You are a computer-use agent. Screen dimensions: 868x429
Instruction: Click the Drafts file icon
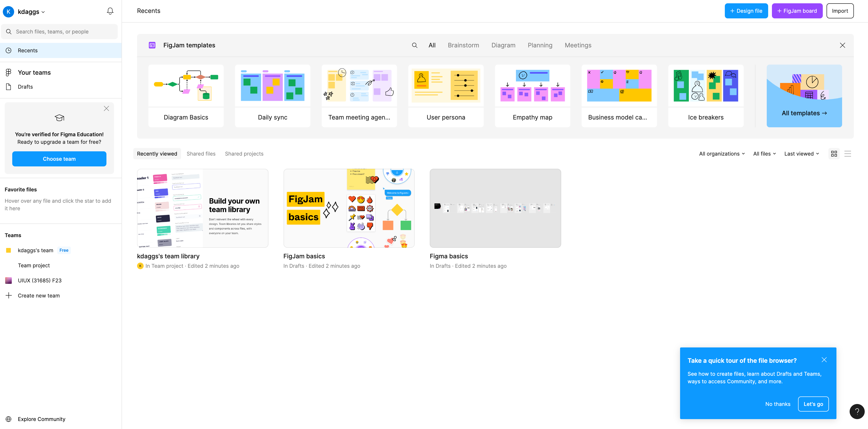point(9,87)
